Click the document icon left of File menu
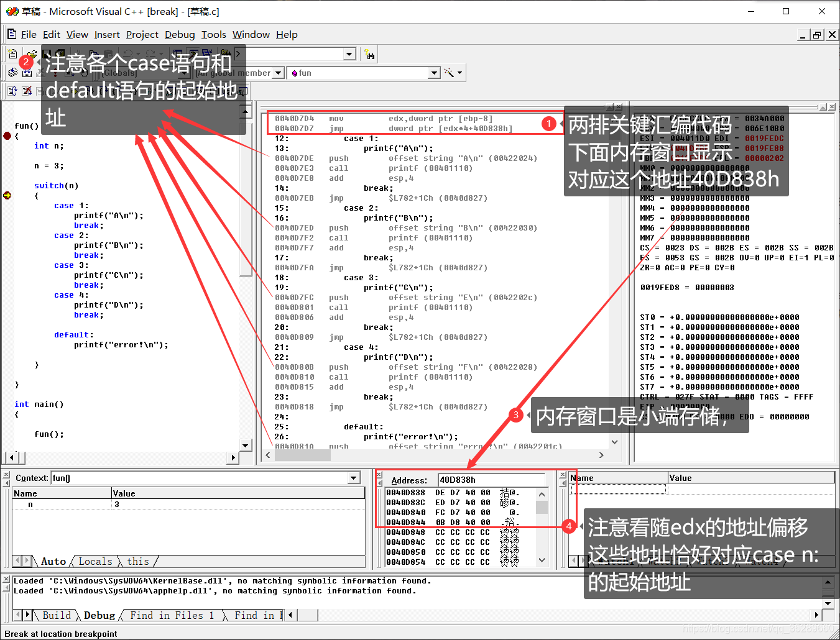840x640 pixels. click(x=12, y=34)
